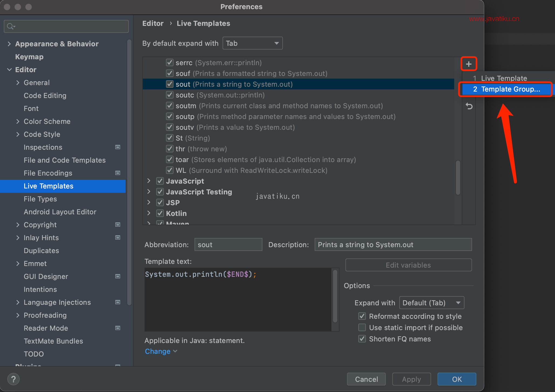
Task: Click the template list vertical scrollbar
Action: 458,178
